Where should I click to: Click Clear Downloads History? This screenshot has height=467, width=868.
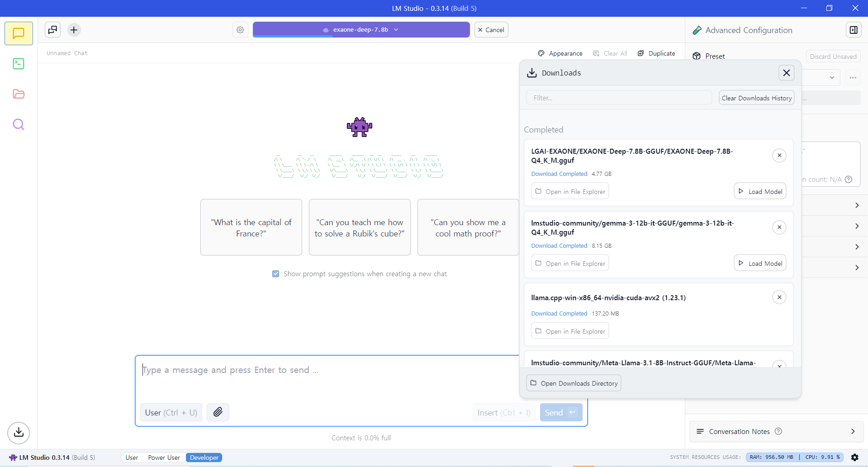[x=757, y=98]
